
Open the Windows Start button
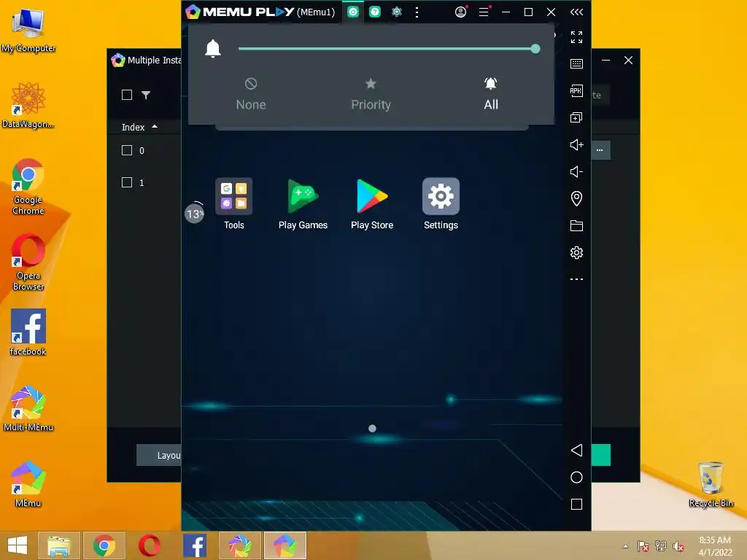pyautogui.click(x=18, y=545)
